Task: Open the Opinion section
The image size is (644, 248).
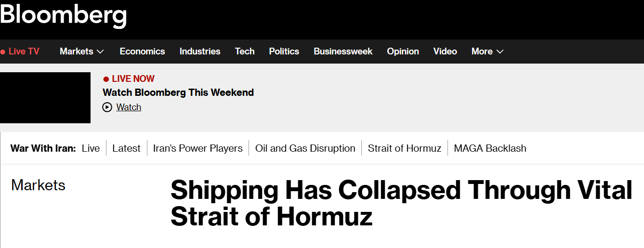Action: (x=403, y=52)
